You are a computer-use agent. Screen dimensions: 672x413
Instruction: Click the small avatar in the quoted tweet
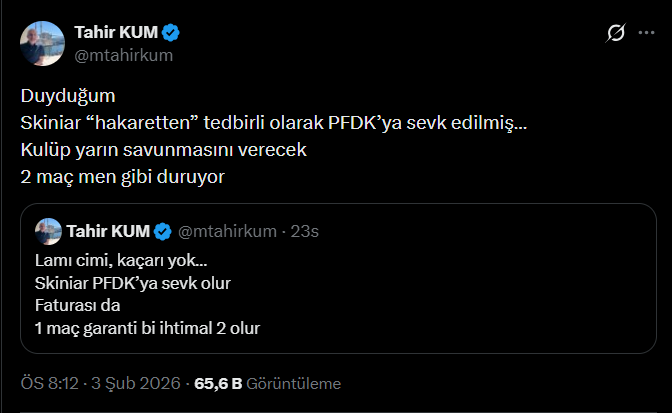pyautogui.click(x=46, y=232)
